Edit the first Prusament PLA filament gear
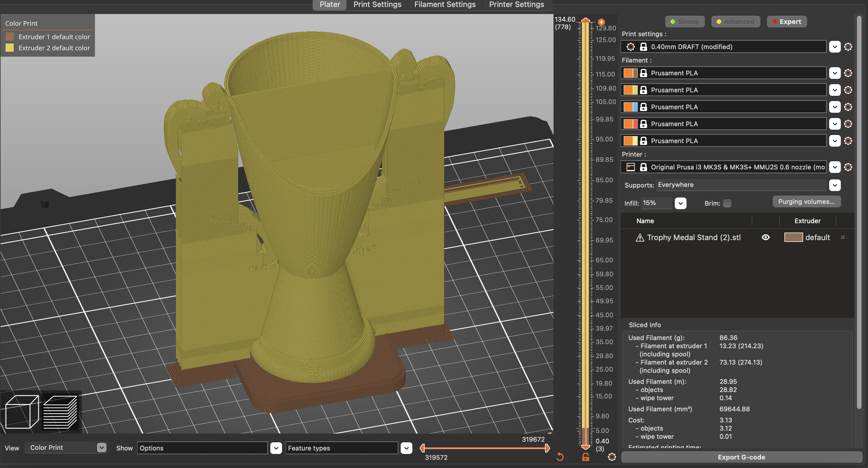The height and width of the screenshot is (468, 868). (x=848, y=73)
